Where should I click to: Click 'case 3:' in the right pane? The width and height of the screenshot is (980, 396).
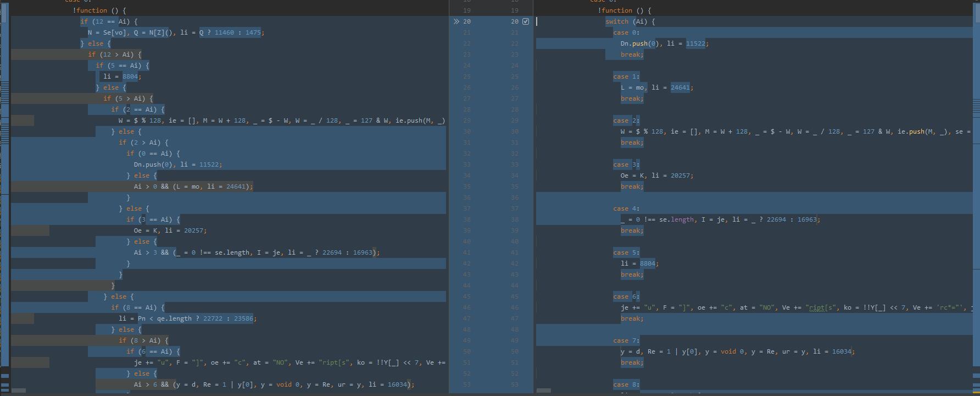[x=626, y=164]
